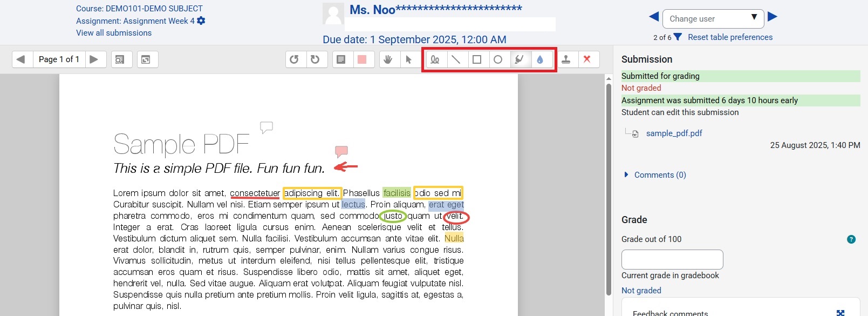Select the Highlighter tool
Screen dimensions: 868x316
pyautogui.click(x=519, y=59)
